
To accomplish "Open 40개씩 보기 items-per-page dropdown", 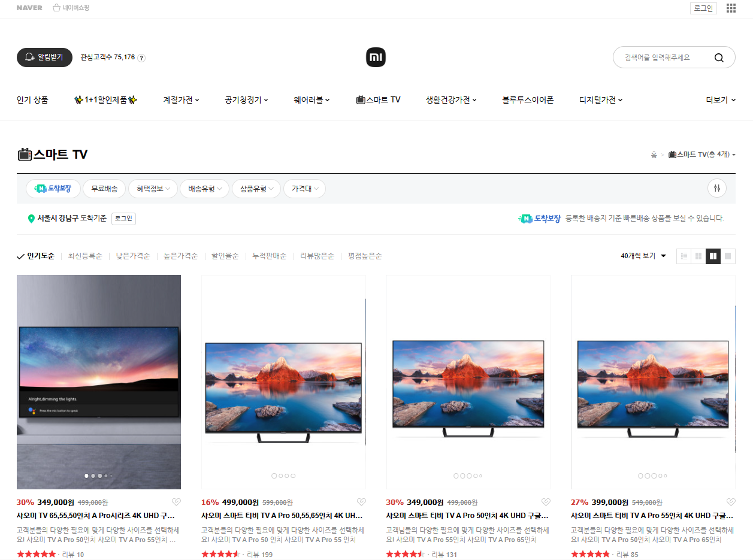I will 643,256.
